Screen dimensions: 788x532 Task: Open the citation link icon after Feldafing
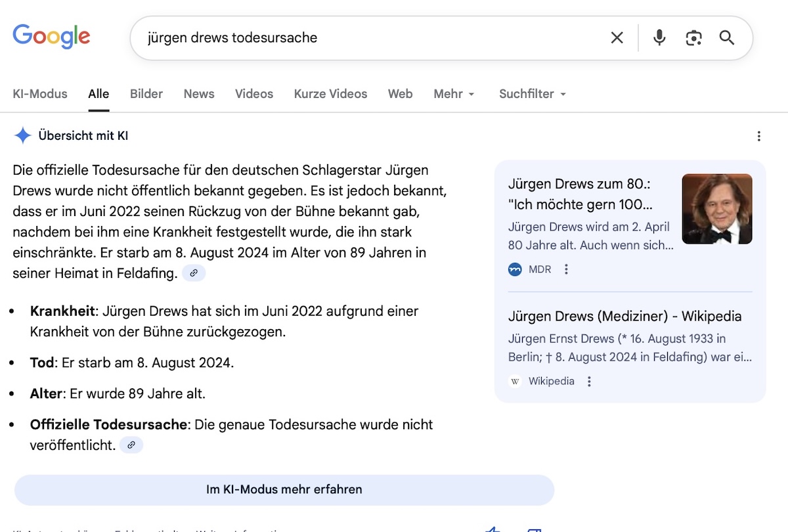tap(193, 273)
